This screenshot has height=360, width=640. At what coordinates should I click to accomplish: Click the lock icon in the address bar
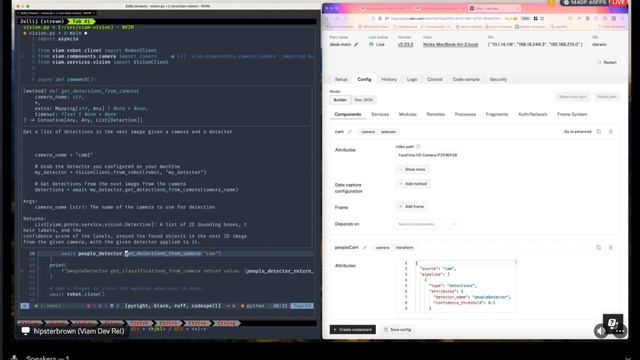[380, 19]
